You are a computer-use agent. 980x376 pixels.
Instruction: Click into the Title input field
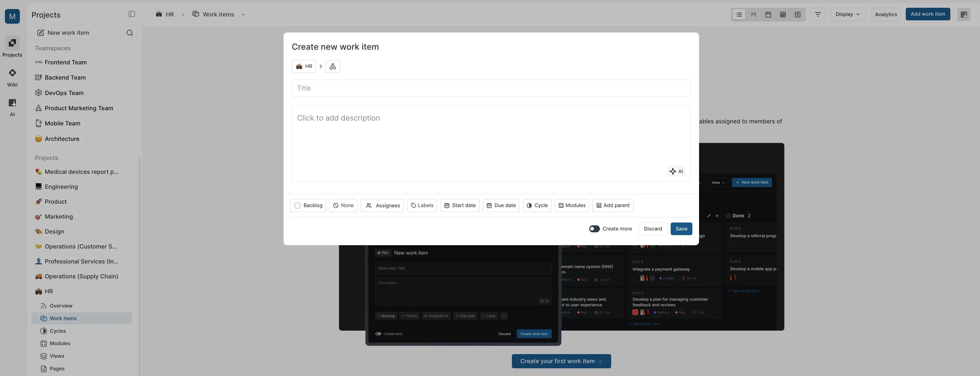[x=491, y=88]
